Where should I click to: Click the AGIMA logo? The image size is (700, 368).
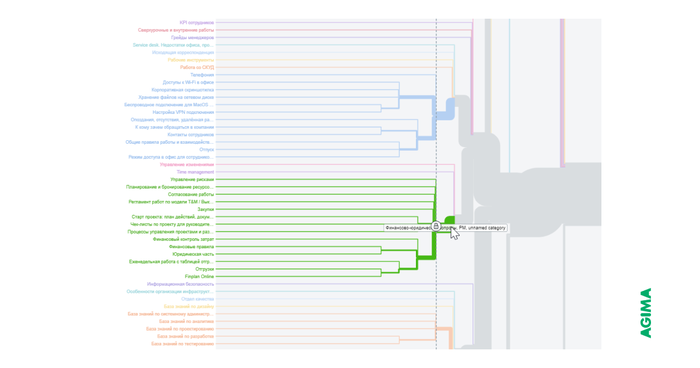[646, 313]
